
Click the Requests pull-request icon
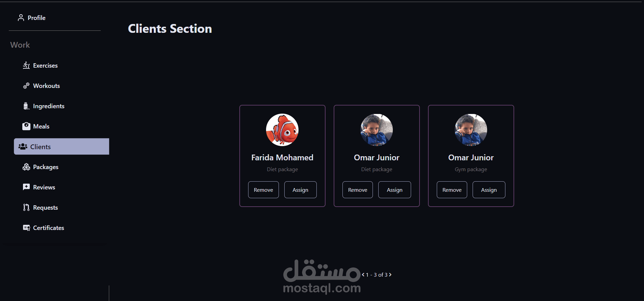[x=26, y=207]
